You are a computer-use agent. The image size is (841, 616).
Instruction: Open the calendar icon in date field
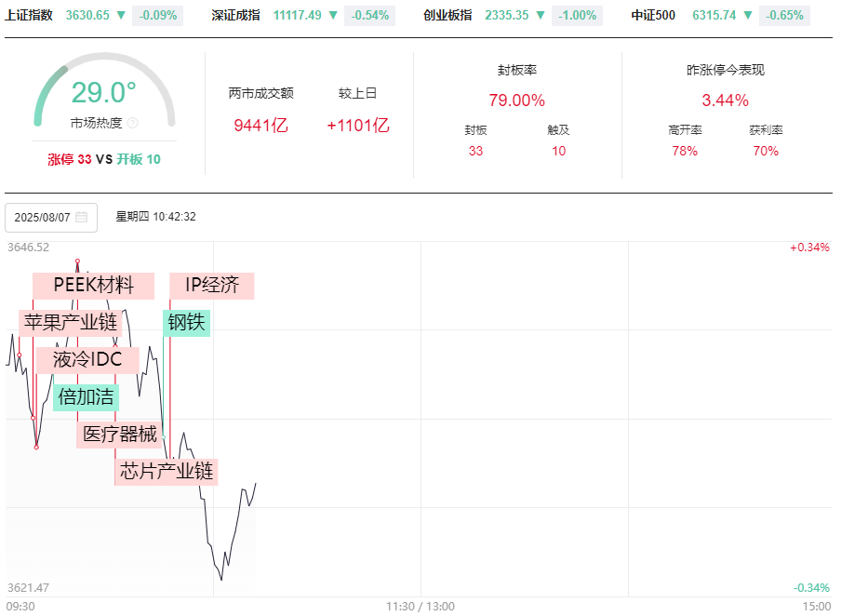click(x=82, y=217)
